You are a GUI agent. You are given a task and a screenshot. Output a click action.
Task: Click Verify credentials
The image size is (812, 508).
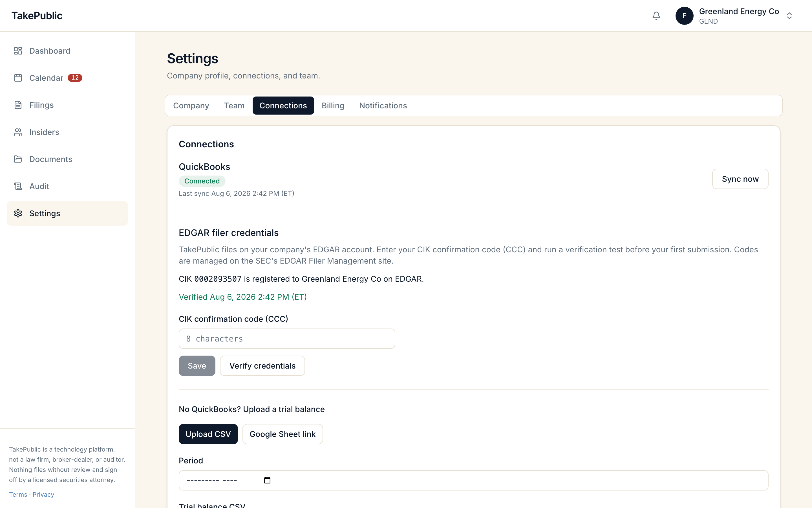(262, 366)
